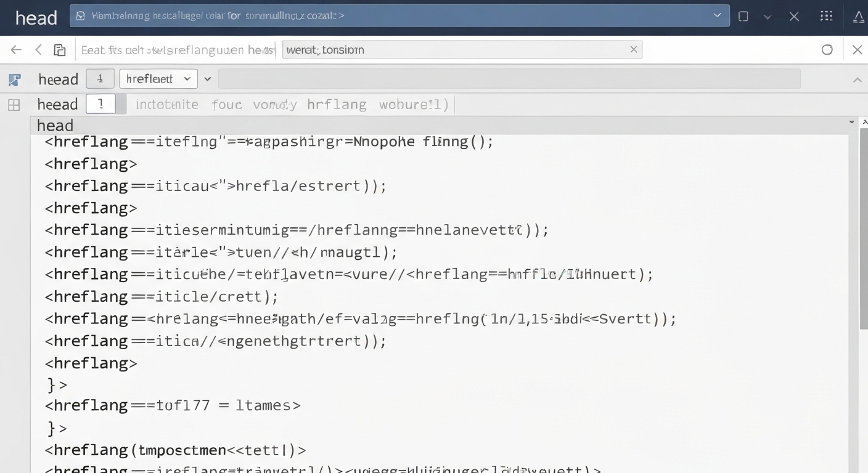The height and width of the screenshot is (473, 868).
Task: Collapse the panel with the up chevron at right
Action: pos(857,79)
